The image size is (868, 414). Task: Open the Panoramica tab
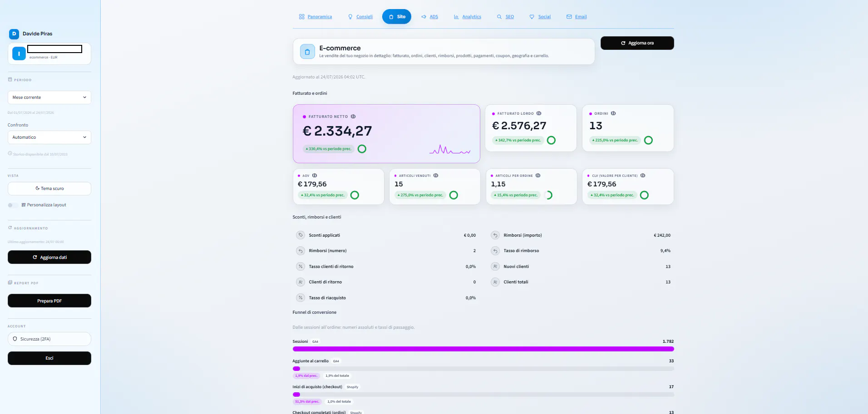[316, 17]
